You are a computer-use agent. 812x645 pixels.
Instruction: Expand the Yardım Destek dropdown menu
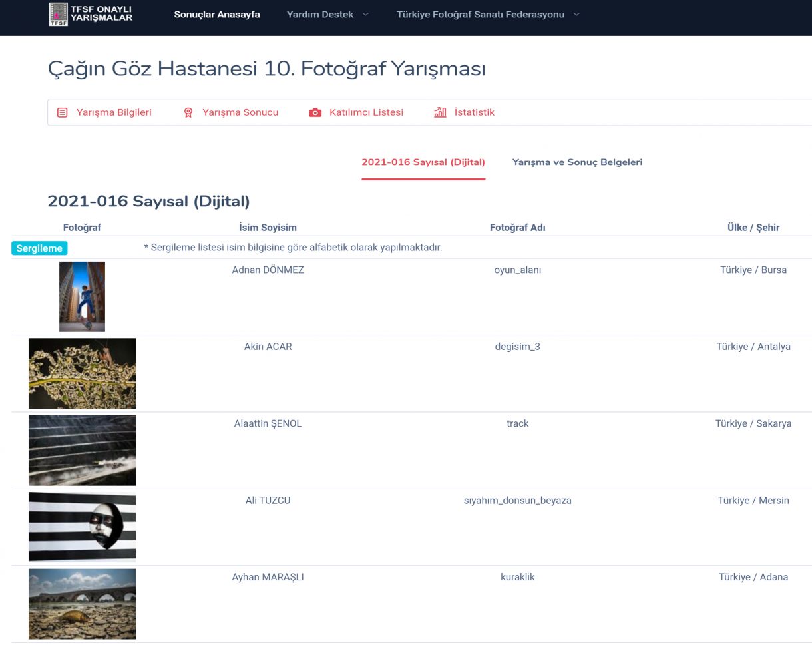[x=327, y=14]
